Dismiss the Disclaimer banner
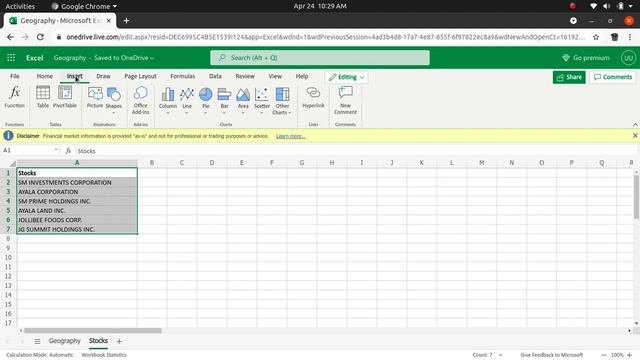Image resolution: width=640 pixels, height=360 pixels. [635, 136]
